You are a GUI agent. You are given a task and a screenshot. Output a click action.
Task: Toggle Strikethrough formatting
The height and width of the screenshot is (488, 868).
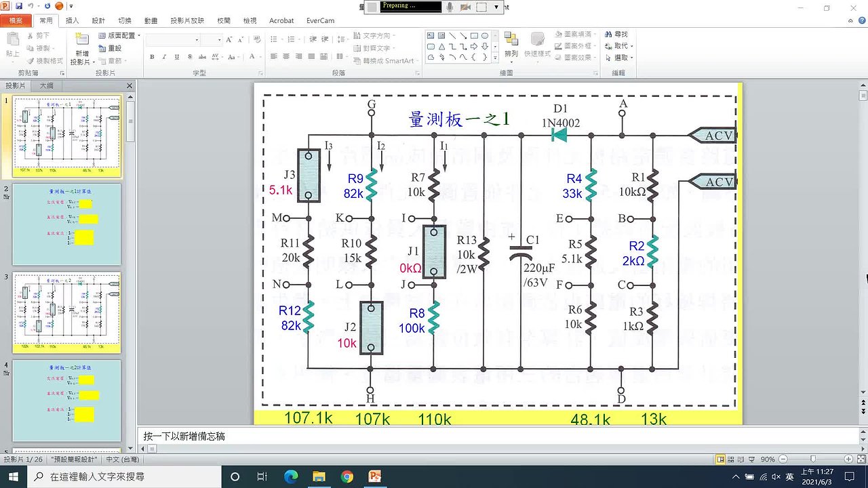click(202, 57)
